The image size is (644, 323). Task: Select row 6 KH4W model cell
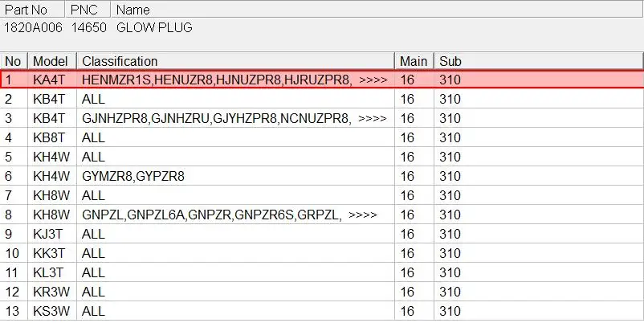52,176
